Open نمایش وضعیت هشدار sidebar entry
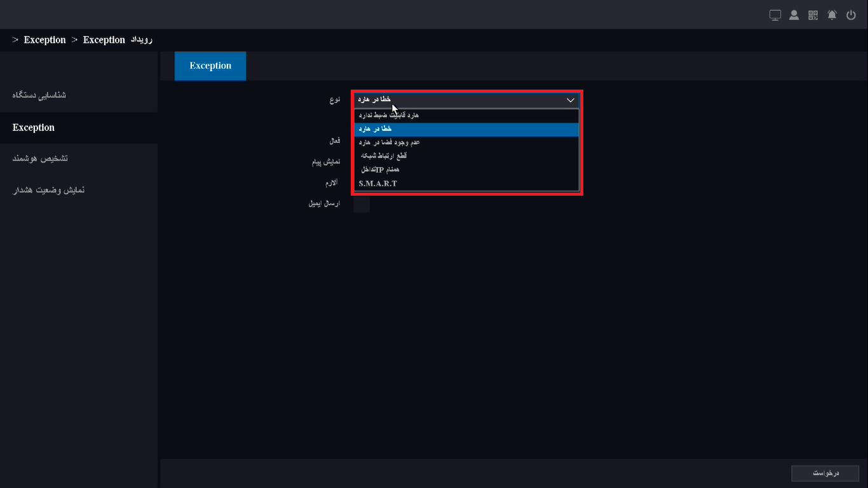 pos(79,190)
